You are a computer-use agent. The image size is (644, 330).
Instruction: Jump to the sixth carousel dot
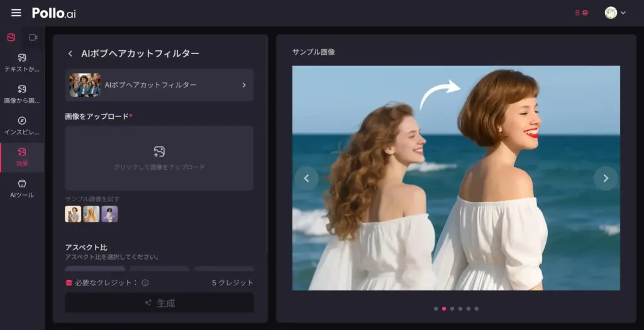477,309
